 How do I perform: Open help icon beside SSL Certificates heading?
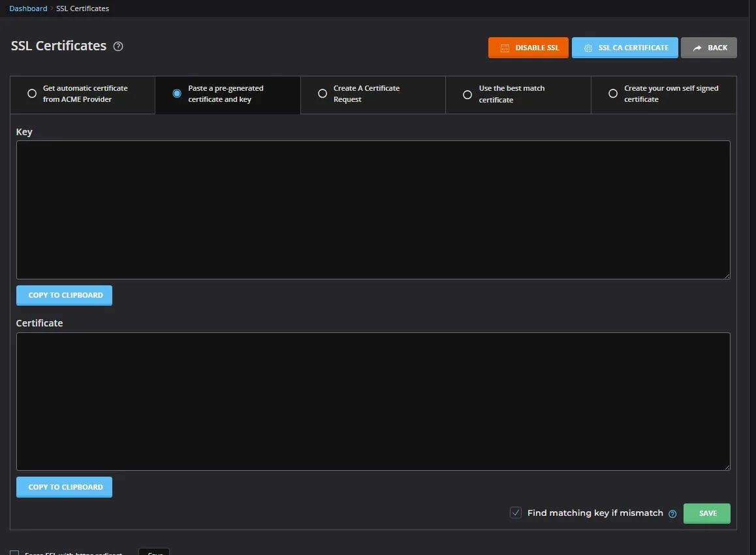coord(118,46)
